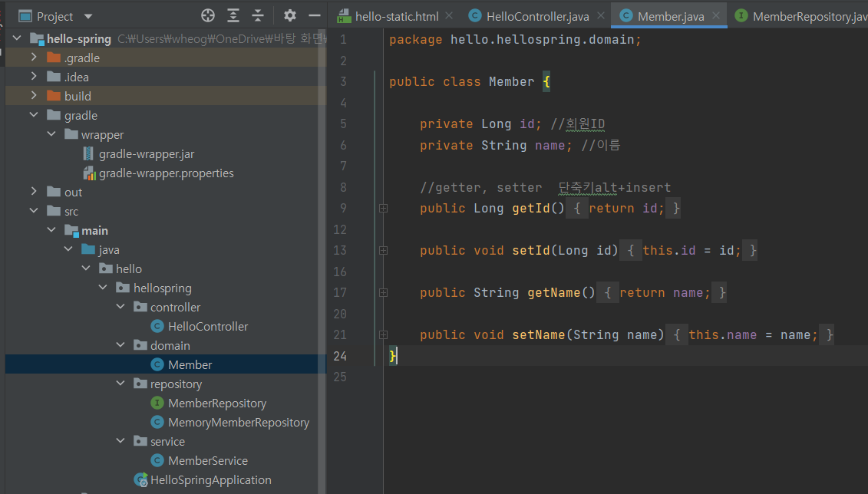Expand the build folder
868x494 pixels.
tap(34, 95)
